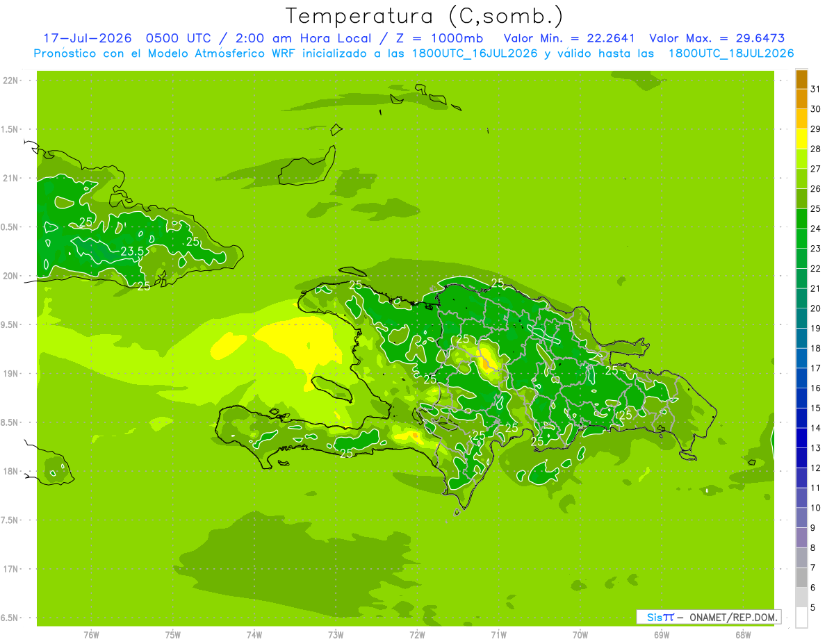
Task: Click the "76W" longitude axis label
Action: 91,635
